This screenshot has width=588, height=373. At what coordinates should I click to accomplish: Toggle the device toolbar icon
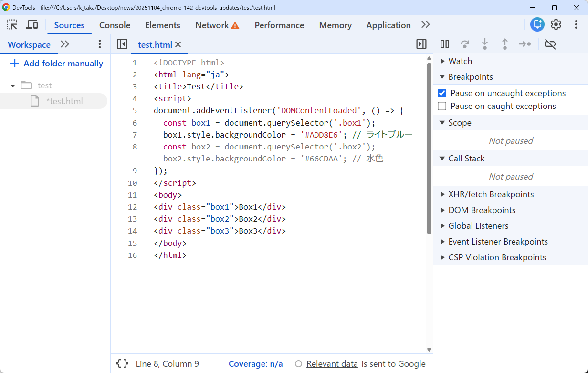[32, 25]
